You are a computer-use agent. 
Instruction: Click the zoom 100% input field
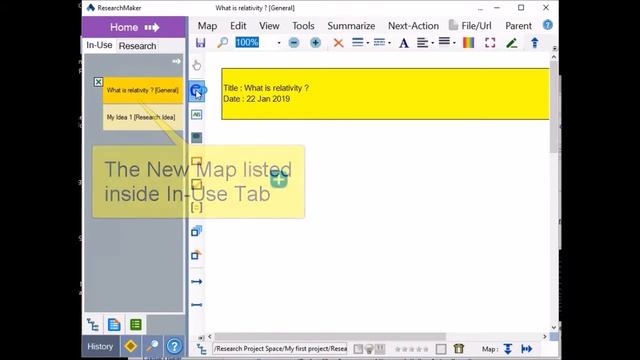pos(254,42)
